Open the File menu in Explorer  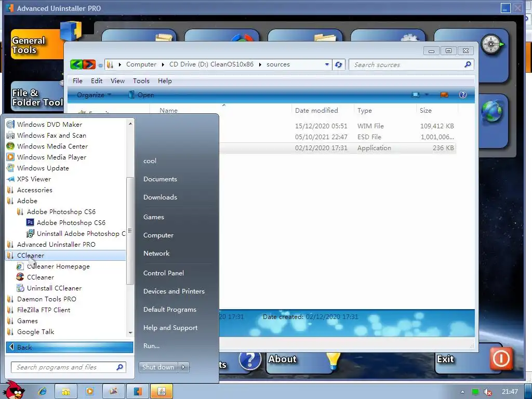(77, 81)
